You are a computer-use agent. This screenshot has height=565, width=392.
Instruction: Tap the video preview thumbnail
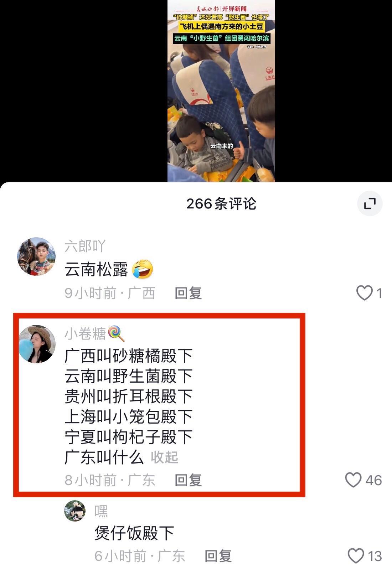click(221, 91)
